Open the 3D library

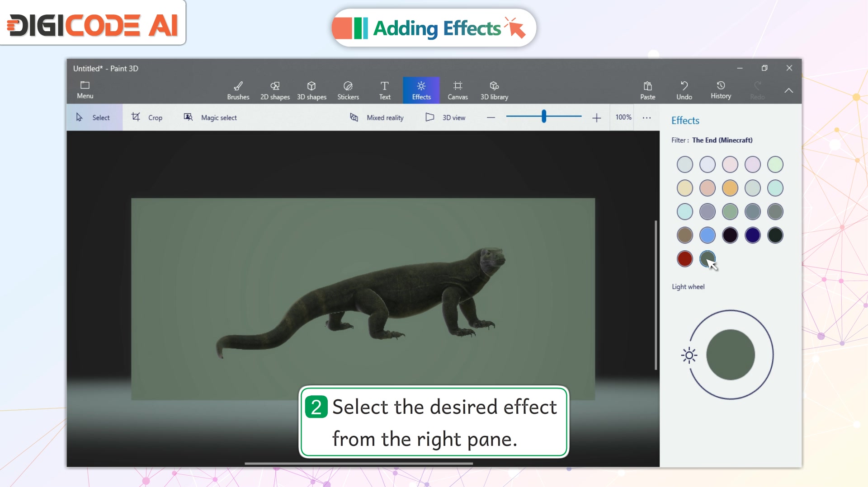(494, 90)
